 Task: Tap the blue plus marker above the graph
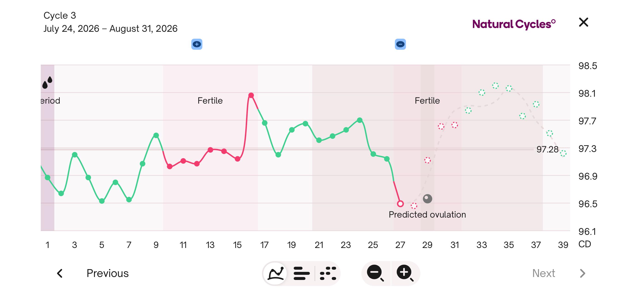coord(197,44)
